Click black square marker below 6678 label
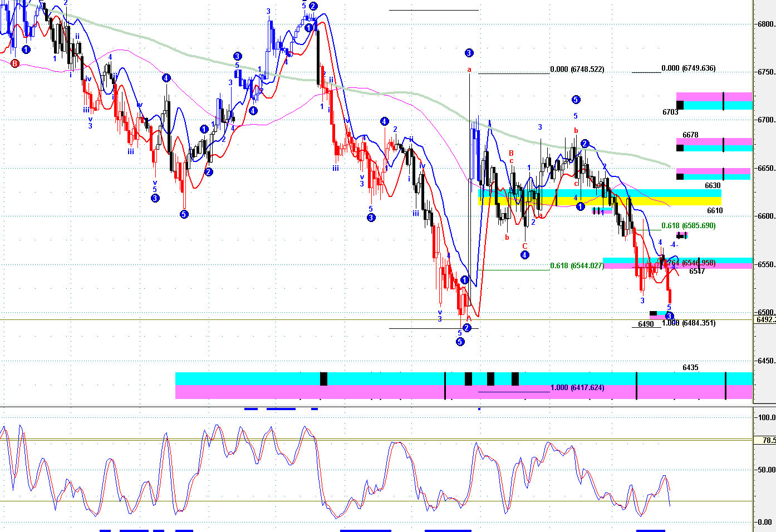This screenshot has height=532, width=776. point(680,147)
